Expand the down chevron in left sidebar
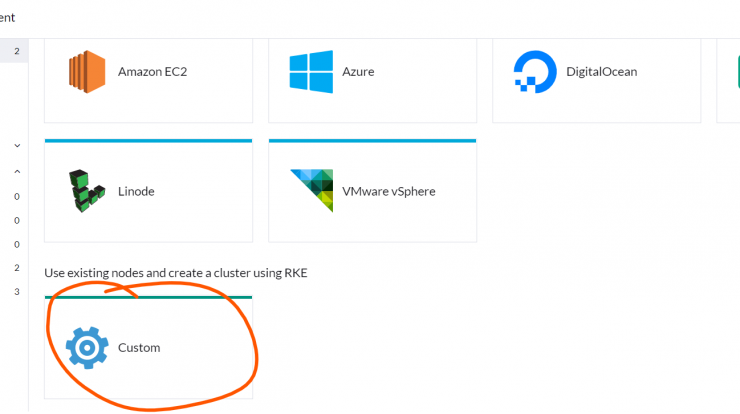740x414 pixels. (x=17, y=145)
